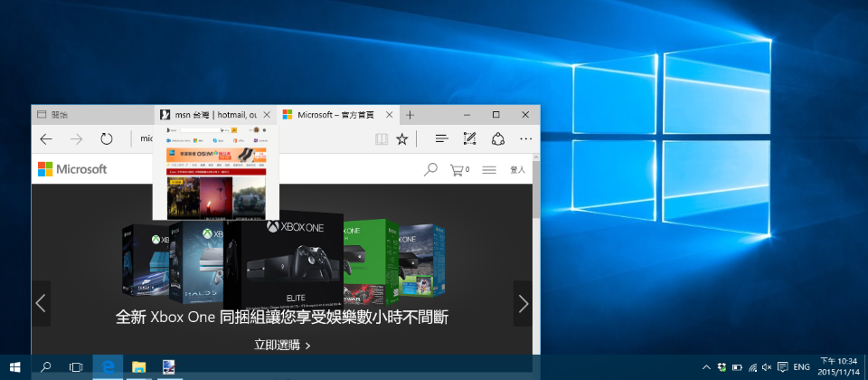The width and height of the screenshot is (868, 380).
Task: Open site search magnifier icon
Action: (x=430, y=169)
